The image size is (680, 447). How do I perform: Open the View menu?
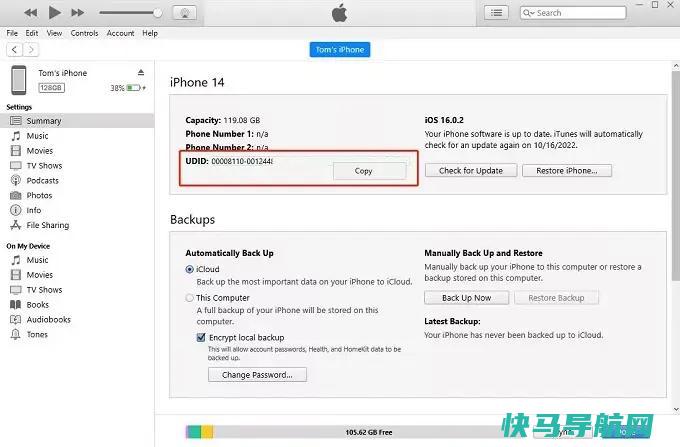pos(54,33)
